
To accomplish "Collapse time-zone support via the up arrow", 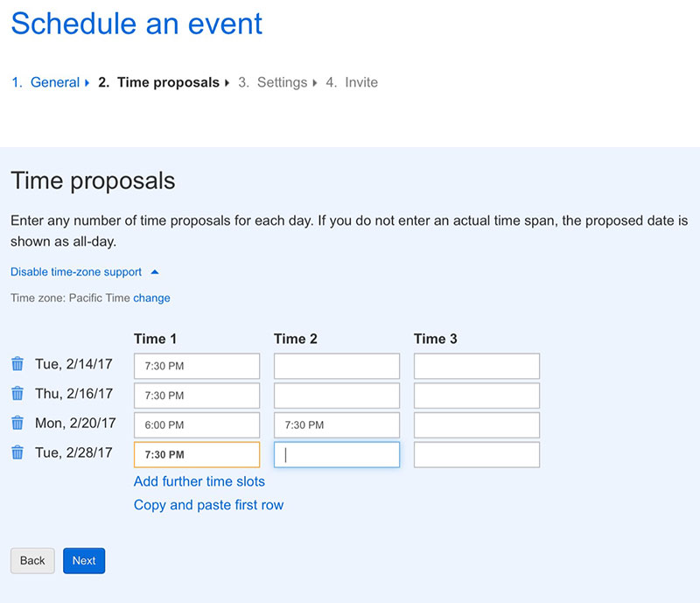I will pos(155,272).
